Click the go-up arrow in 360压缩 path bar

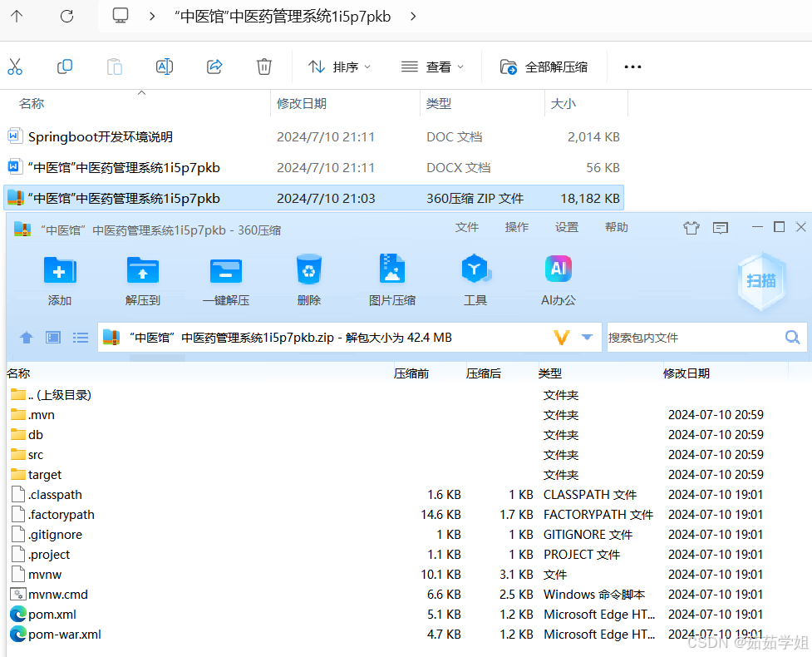click(x=27, y=338)
